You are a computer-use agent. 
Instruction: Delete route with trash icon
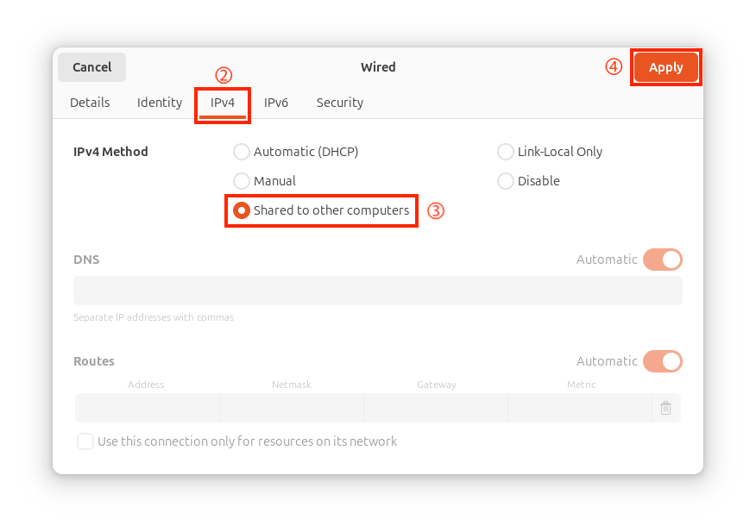(665, 408)
